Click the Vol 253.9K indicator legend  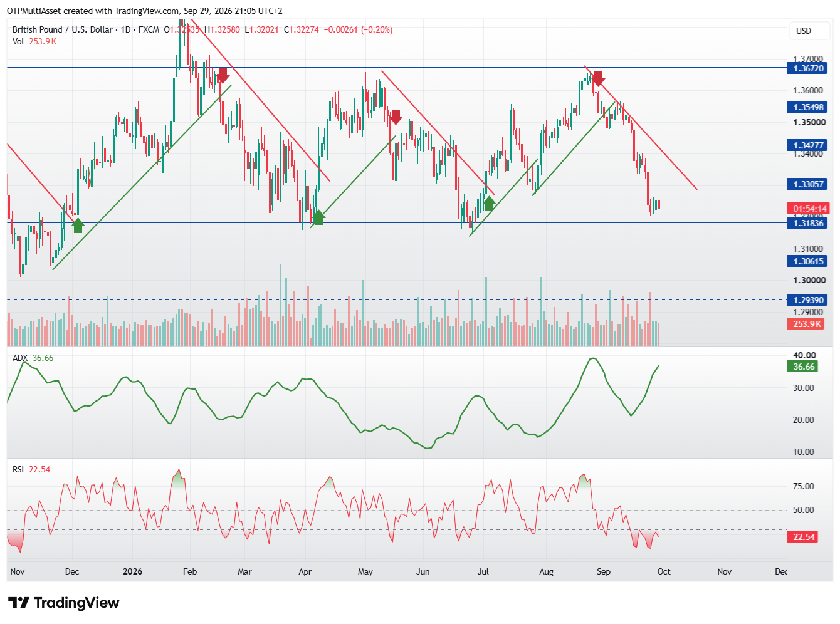tap(34, 41)
